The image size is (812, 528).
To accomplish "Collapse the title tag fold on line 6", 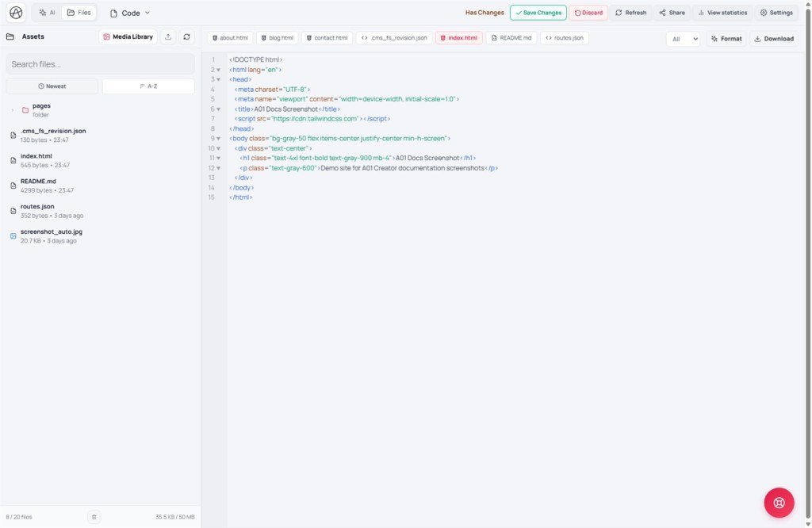I will (x=219, y=109).
